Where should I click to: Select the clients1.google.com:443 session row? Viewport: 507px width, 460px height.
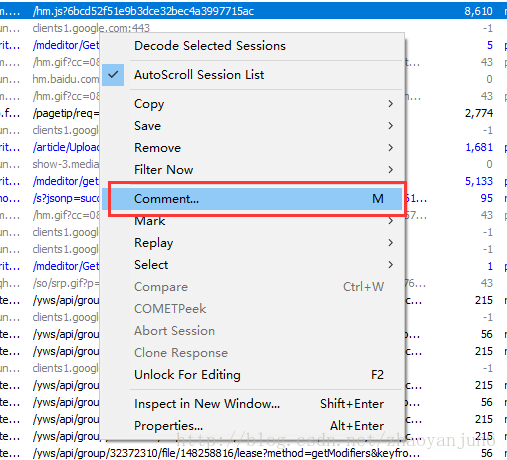(x=91, y=28)
